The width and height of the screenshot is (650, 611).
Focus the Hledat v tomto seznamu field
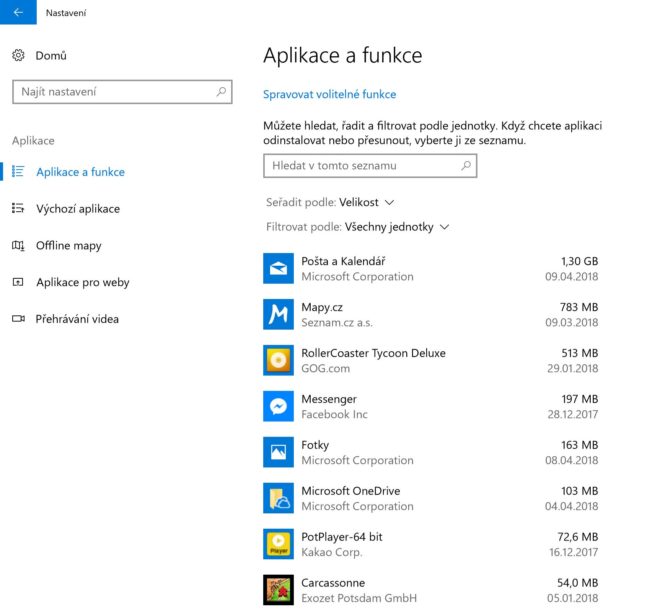370,166
